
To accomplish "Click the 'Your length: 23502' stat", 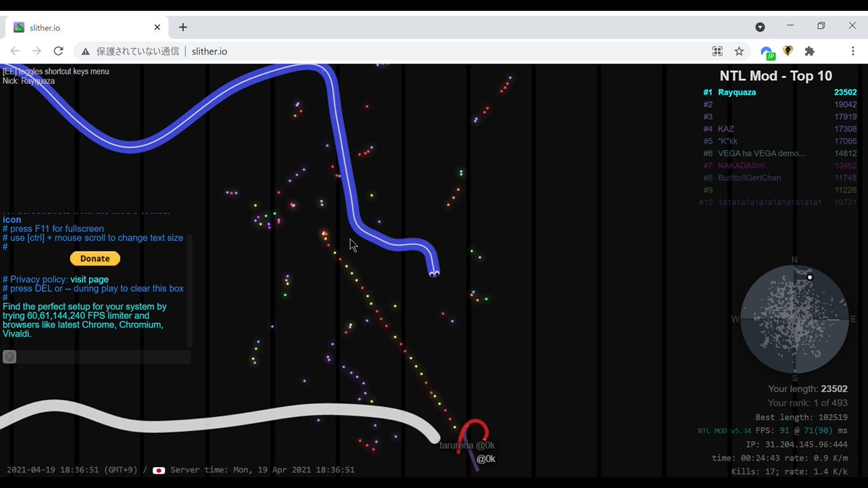I will pyautogui.click(x=807, y=389).
